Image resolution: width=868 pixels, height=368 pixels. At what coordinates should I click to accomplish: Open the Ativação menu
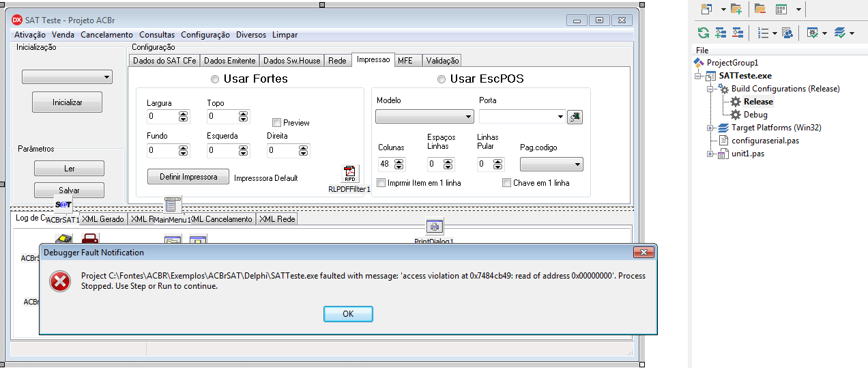point(30,35)
